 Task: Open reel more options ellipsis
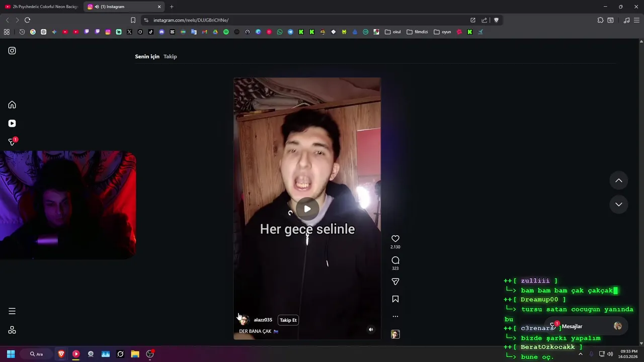(x=395, y=316)
